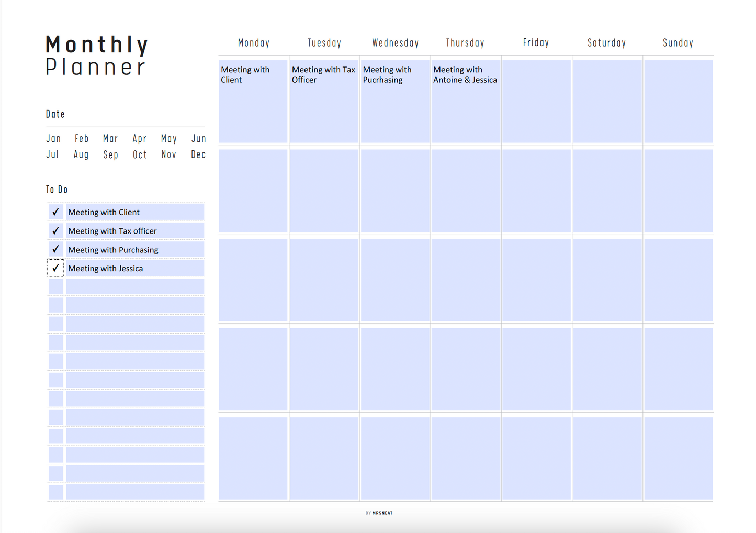Uncheck the Meeting with Client checkbox

[55, 212]
